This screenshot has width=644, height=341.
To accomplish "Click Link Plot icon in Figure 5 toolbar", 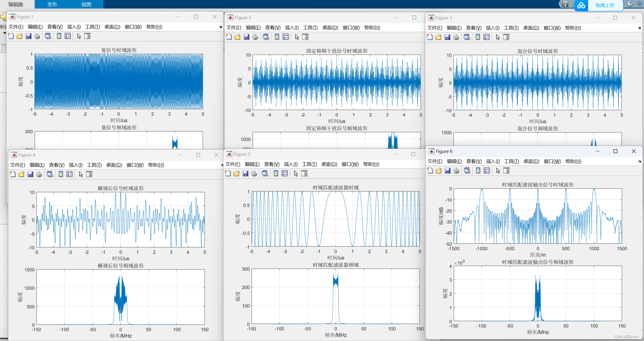I will pyautogui.click(x=265, y=174).
